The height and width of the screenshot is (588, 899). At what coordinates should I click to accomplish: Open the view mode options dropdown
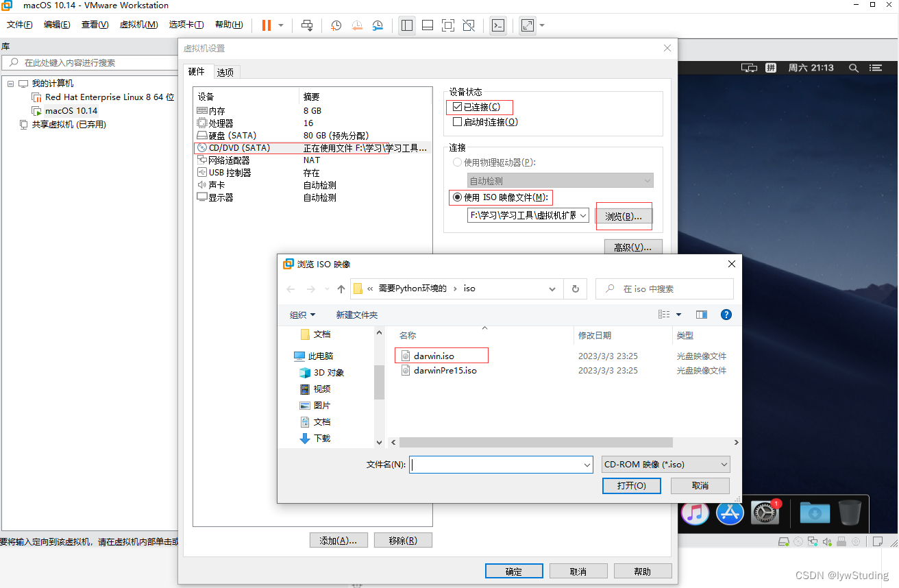click(x=679, y=315)
